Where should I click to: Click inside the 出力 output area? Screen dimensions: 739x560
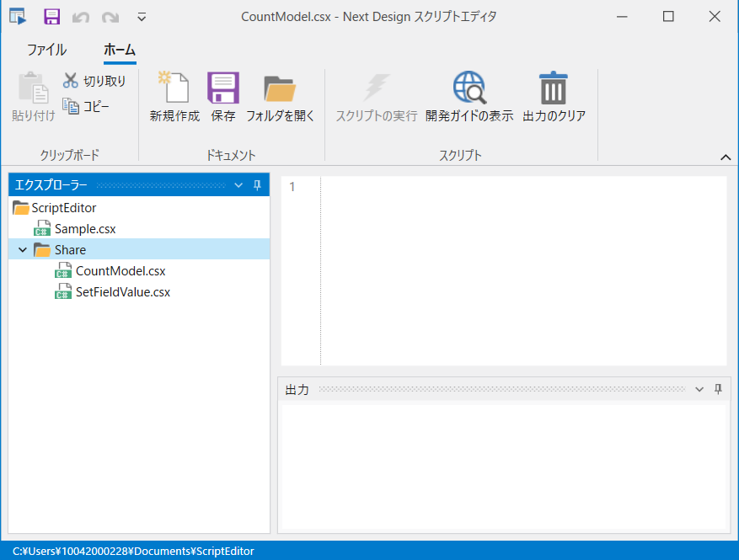[x=504, y=467]
